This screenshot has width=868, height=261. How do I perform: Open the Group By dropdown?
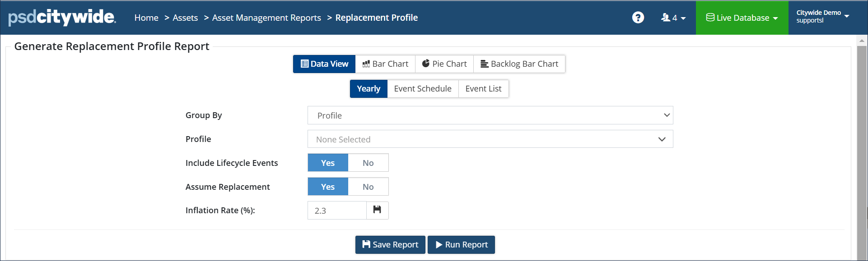coord(490,115)
